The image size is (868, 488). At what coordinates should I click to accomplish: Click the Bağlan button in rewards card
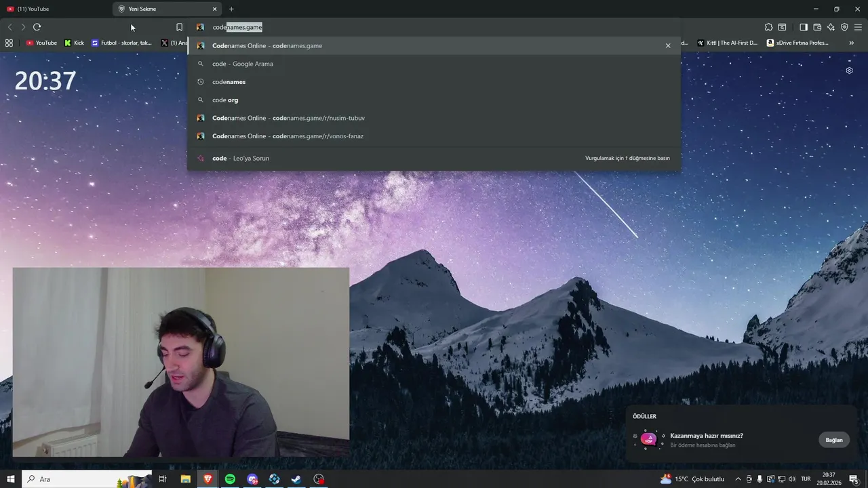pyautogui.click(x=834, y=440)
